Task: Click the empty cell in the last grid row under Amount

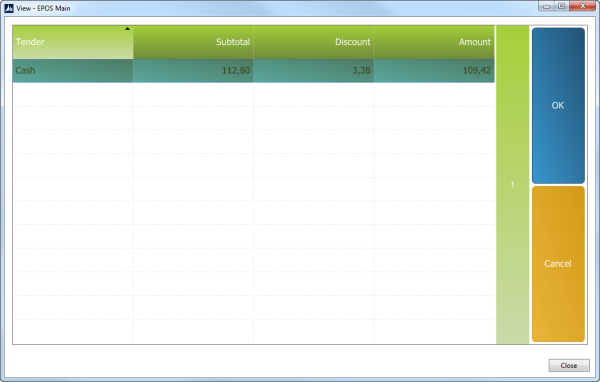Action: pyautogui.click(x=434, y=331)
